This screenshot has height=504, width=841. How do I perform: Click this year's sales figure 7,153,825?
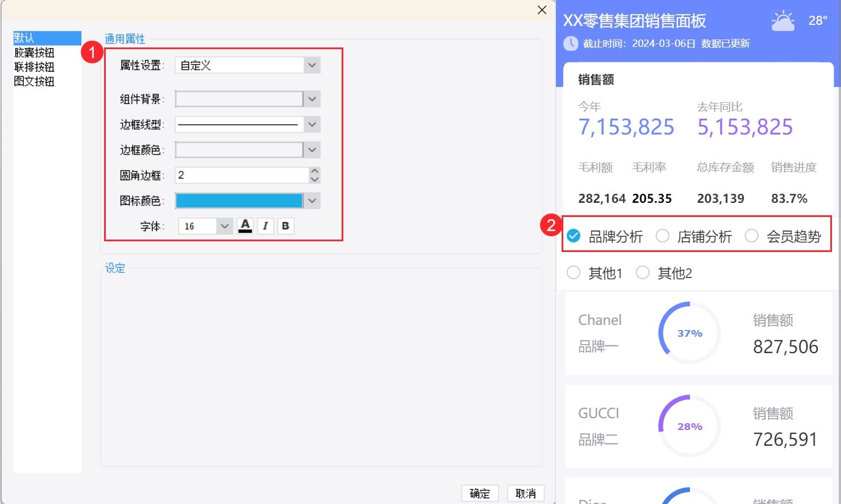pos(626,127)
